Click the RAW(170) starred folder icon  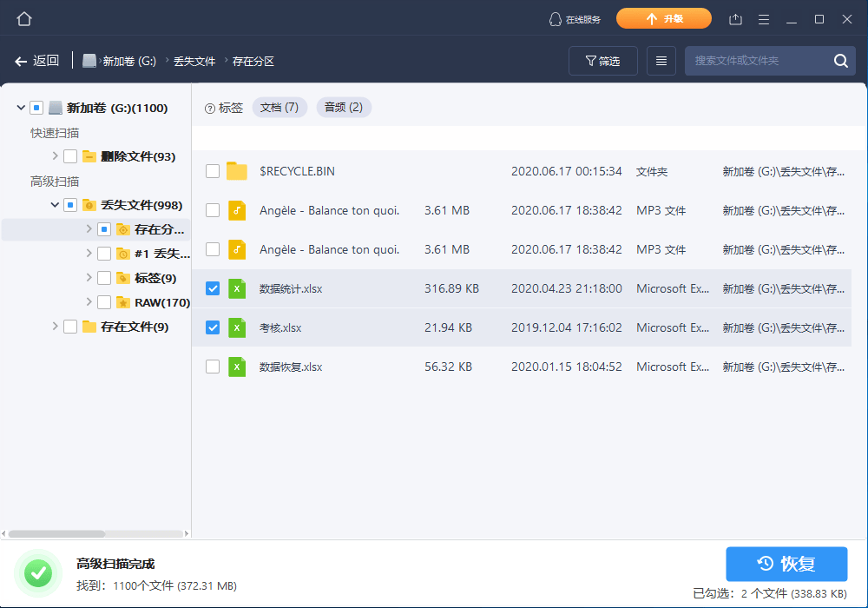pos(123,302)
